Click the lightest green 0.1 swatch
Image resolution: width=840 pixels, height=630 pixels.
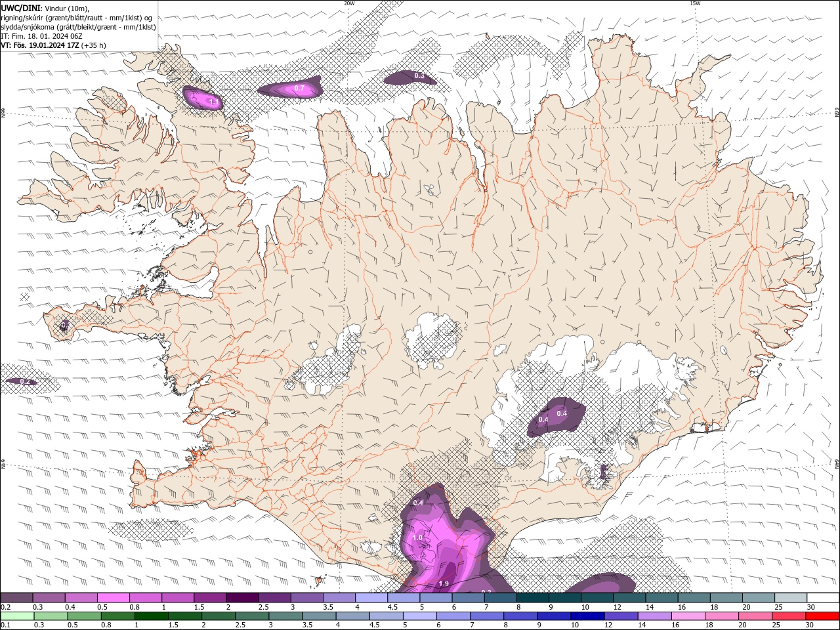click(x=17, y=616)
